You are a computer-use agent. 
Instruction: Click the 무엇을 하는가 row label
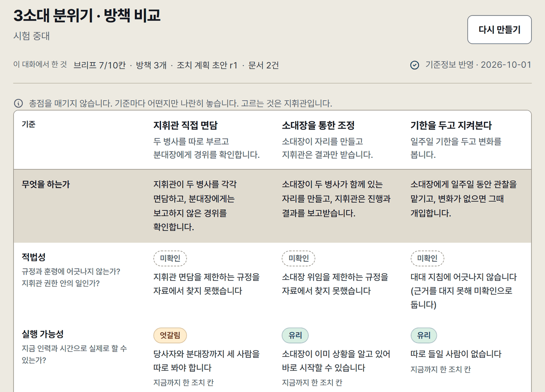click(x=46, y=184)
